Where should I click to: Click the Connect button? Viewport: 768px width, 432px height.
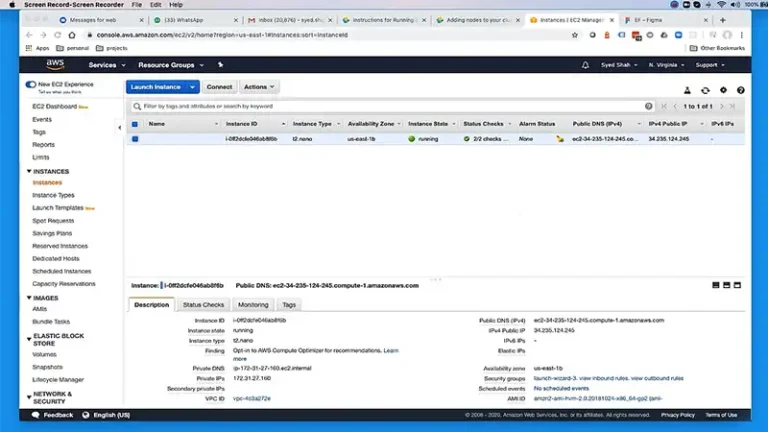(x=219, y=87)
